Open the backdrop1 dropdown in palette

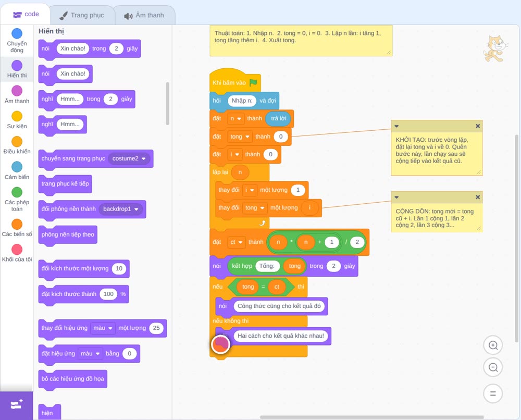click(x=121, y=209)
